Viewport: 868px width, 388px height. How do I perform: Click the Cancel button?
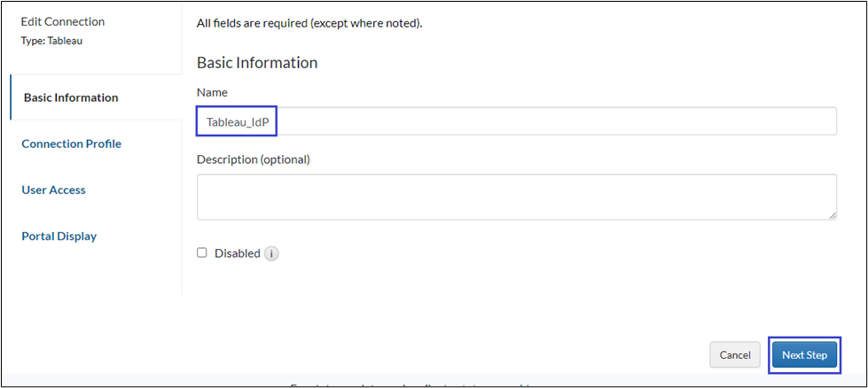click(735, 354)
